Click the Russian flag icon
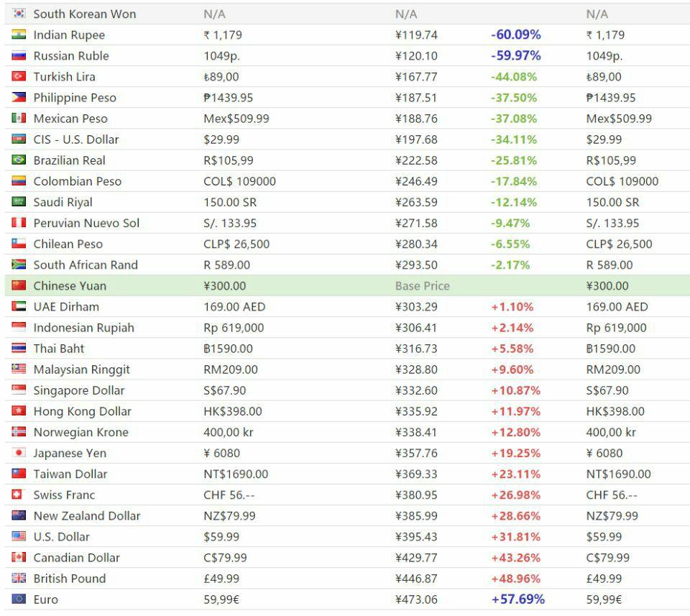690x616 pixels. point(19,55)
